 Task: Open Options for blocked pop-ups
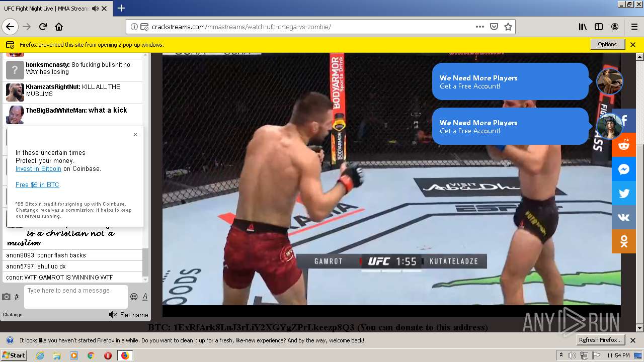point(607,44)
